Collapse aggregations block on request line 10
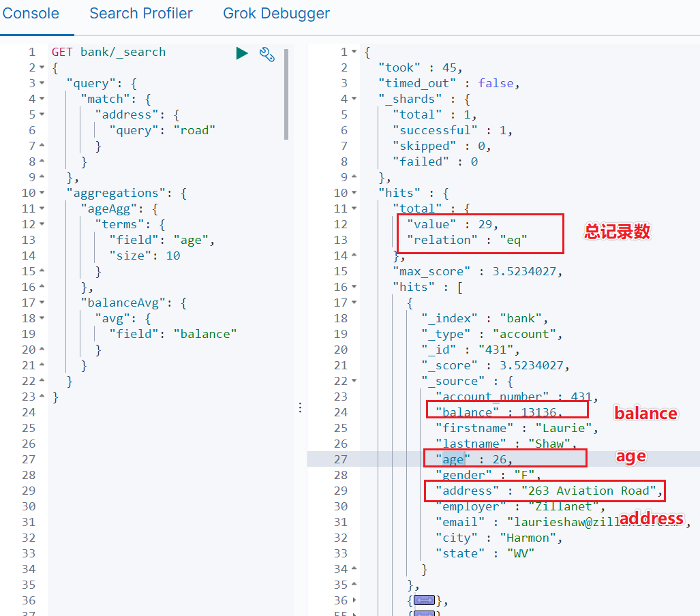Viewport: 700px width, 616px height. pos(42,193)
